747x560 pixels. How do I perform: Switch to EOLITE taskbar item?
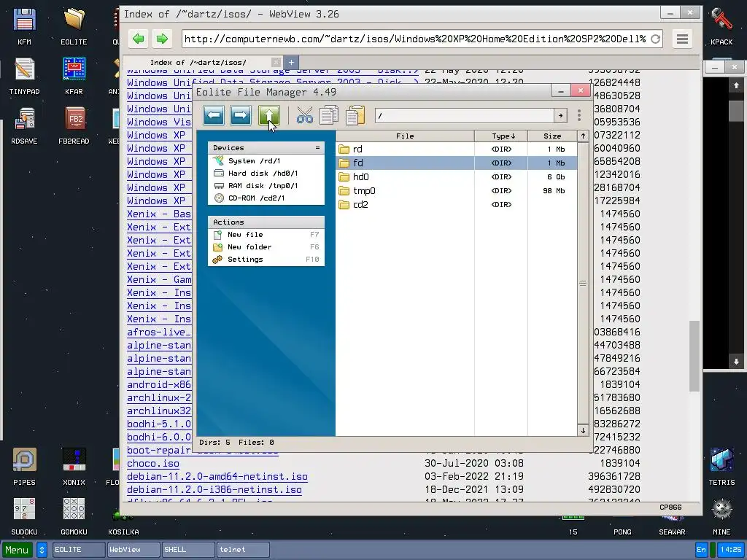(79, 550)
